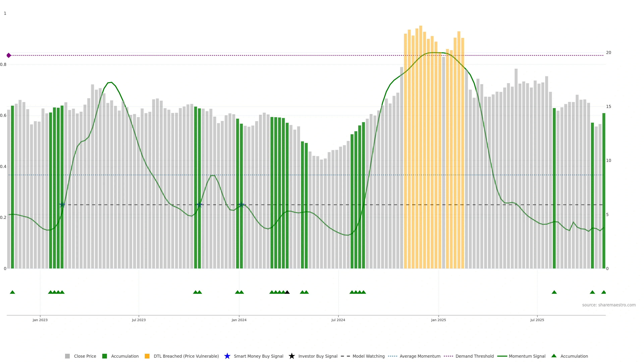Viewport: 644px width, 362px height.
Task: Click the black Investor Buy Signal triangle
Action: [287, 292]
